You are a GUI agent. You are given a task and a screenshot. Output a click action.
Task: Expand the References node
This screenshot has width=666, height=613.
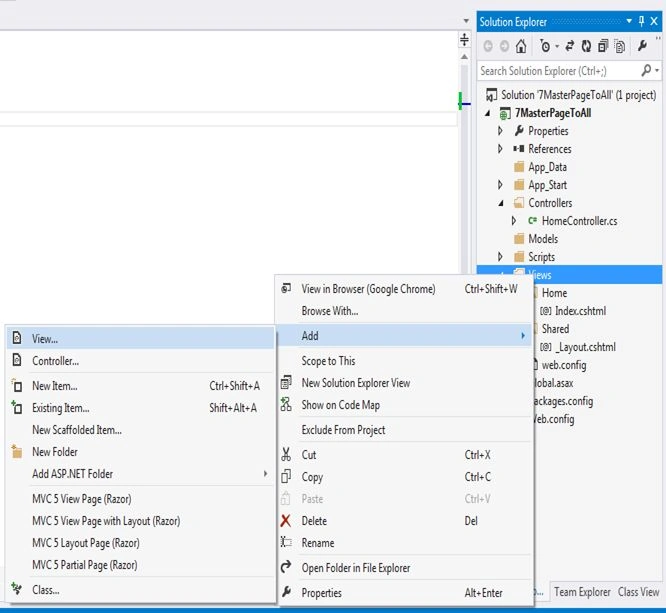(500, 149)
